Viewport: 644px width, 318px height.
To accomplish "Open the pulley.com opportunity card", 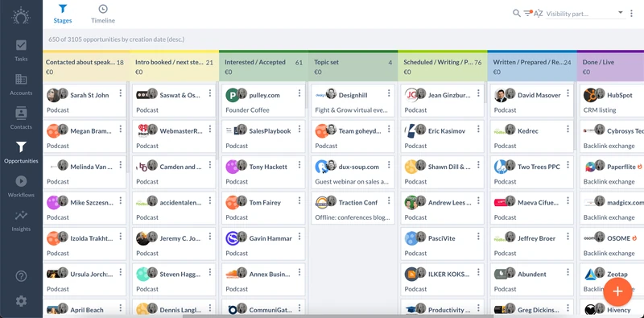I will [264, 101].
